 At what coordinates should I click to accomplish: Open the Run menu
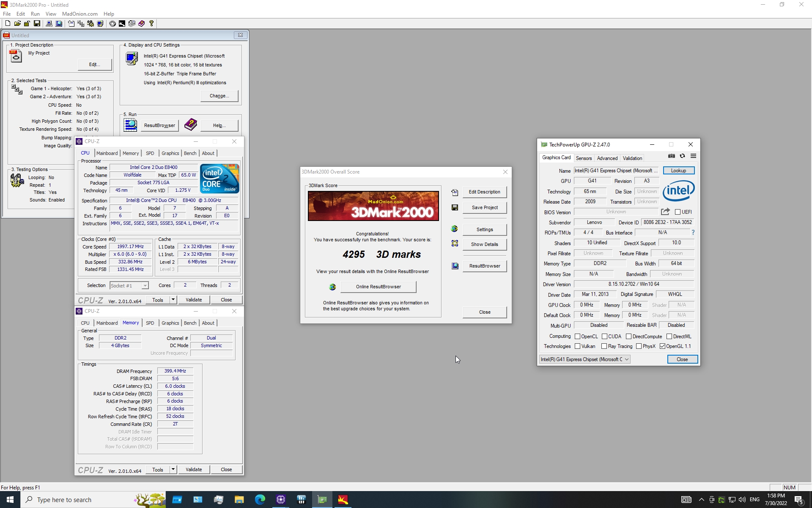point(35,14)
